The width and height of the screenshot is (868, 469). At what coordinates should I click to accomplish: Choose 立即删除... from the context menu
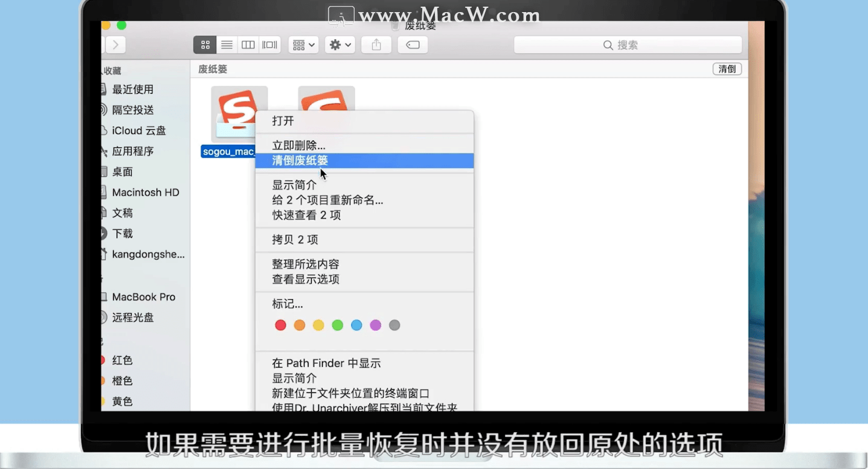(364, 146)
